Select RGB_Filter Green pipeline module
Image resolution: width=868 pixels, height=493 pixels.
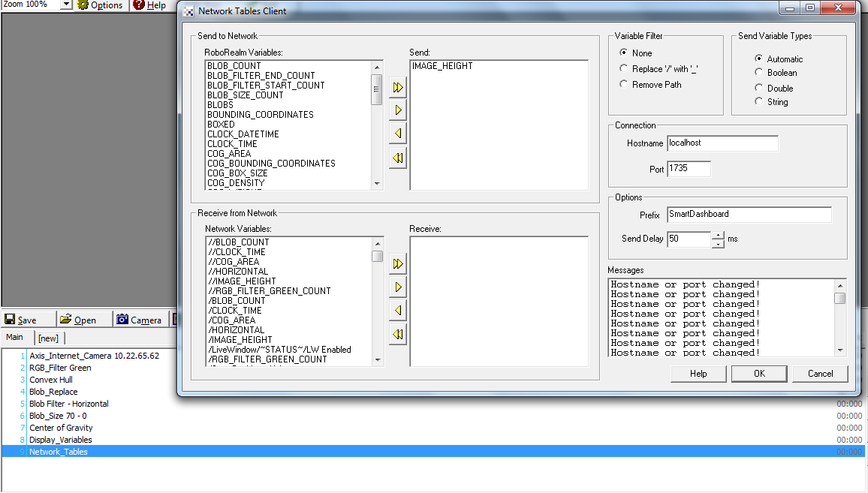click(60, 368)
